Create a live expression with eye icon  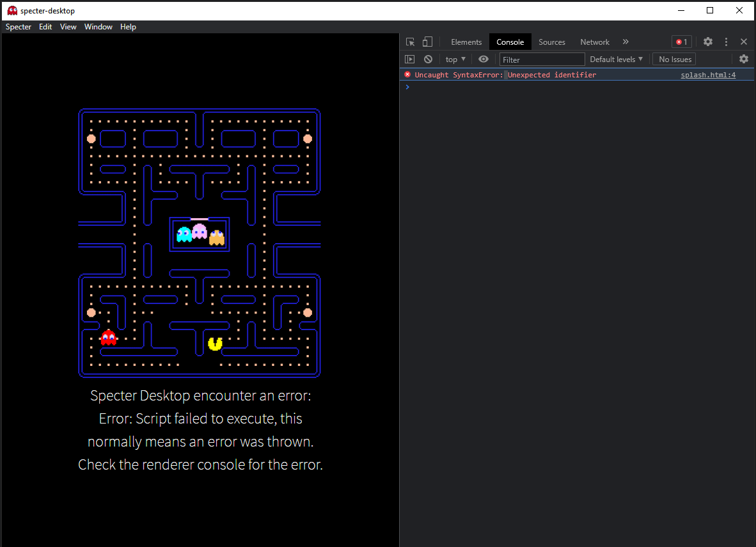[484, 59]
